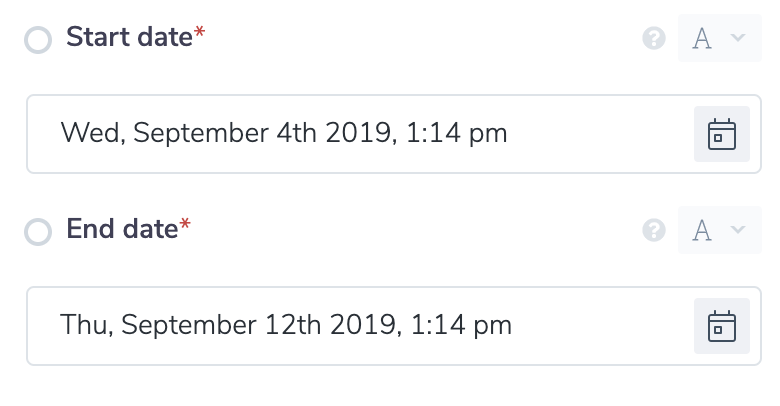Screen dimensions: 780x406
Task: Click the 'A' letter icon beside End date
Action: tap(702, 232)
